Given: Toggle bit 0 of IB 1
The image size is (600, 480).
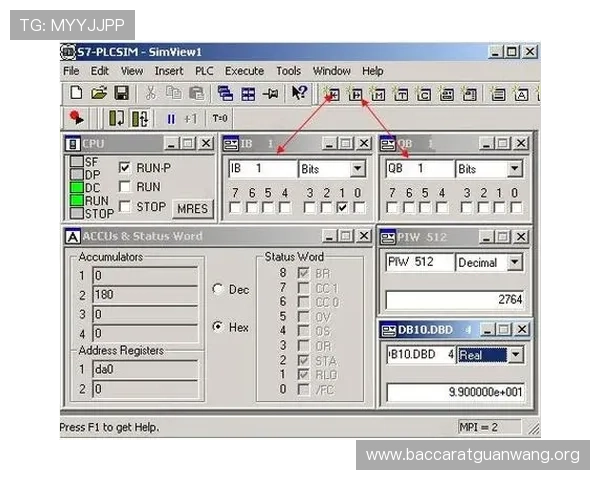Looking at the screenshot, I should [359, 207].
